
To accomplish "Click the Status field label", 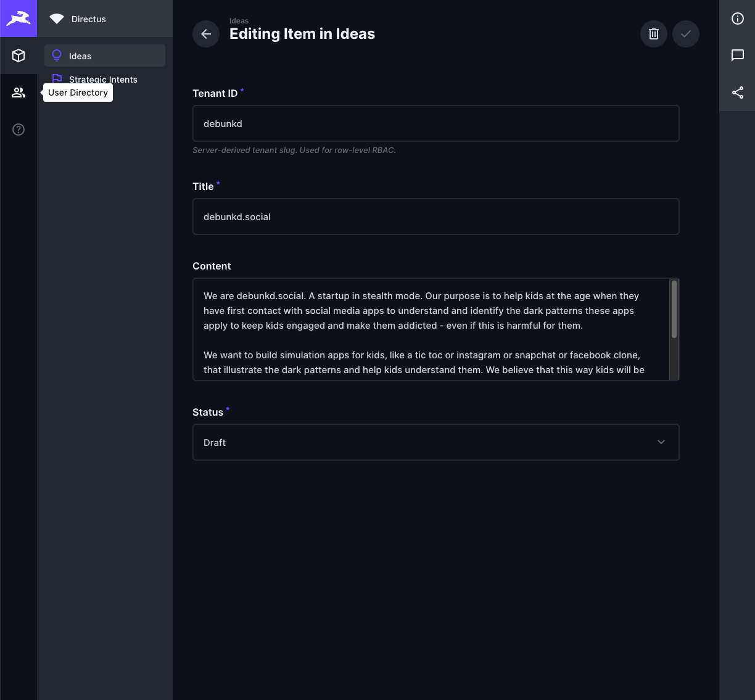I will tap(208, 412).
